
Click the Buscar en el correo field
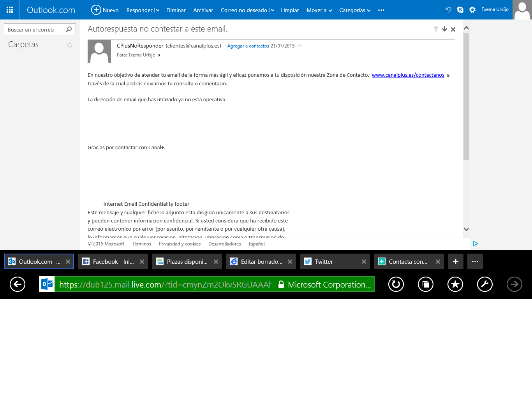[35, 30]
